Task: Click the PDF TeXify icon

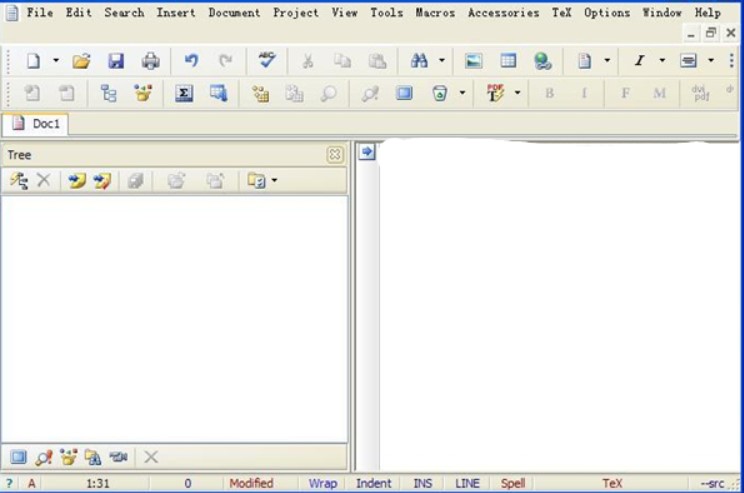Action: click(x=496, y=93)
